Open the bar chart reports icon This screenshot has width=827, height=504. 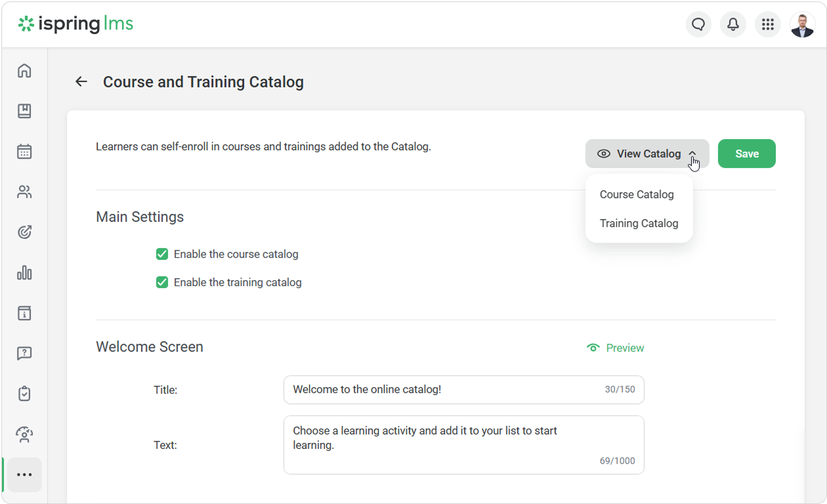(24, 273)
